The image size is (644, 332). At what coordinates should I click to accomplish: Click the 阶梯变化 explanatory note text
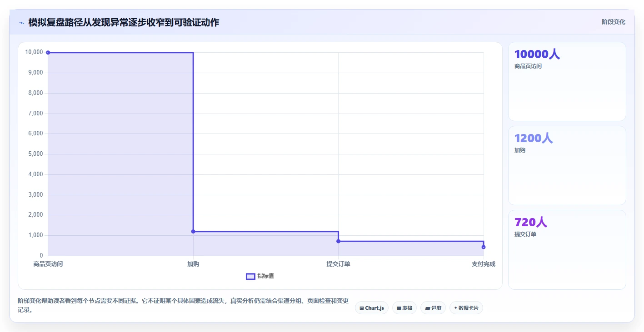coord(183,305)
